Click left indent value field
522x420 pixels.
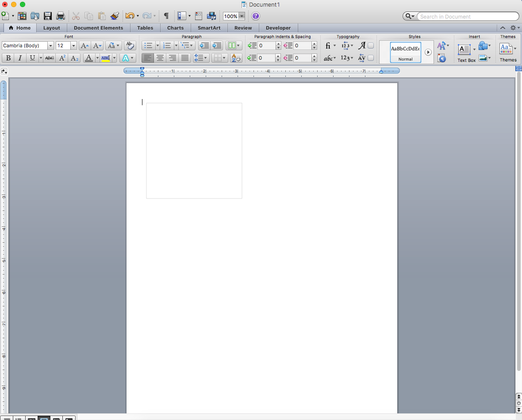[x=267, y=46]
